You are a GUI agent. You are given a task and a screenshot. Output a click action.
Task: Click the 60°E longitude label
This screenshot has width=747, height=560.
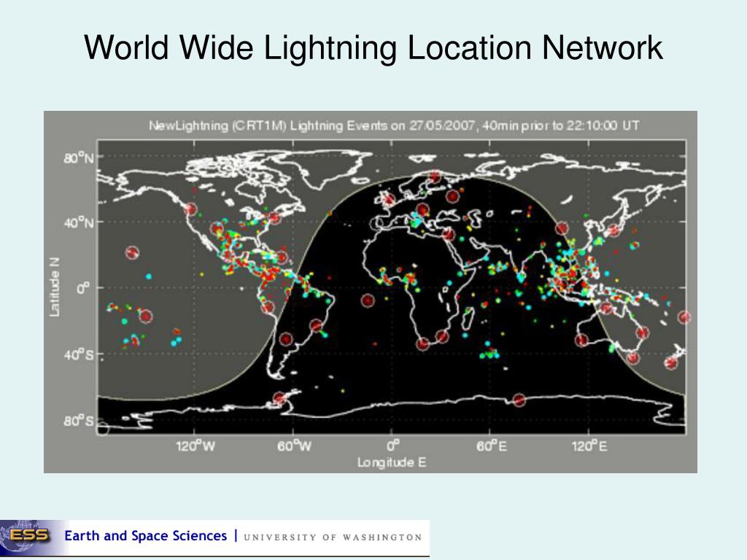[x=492, y=446]
